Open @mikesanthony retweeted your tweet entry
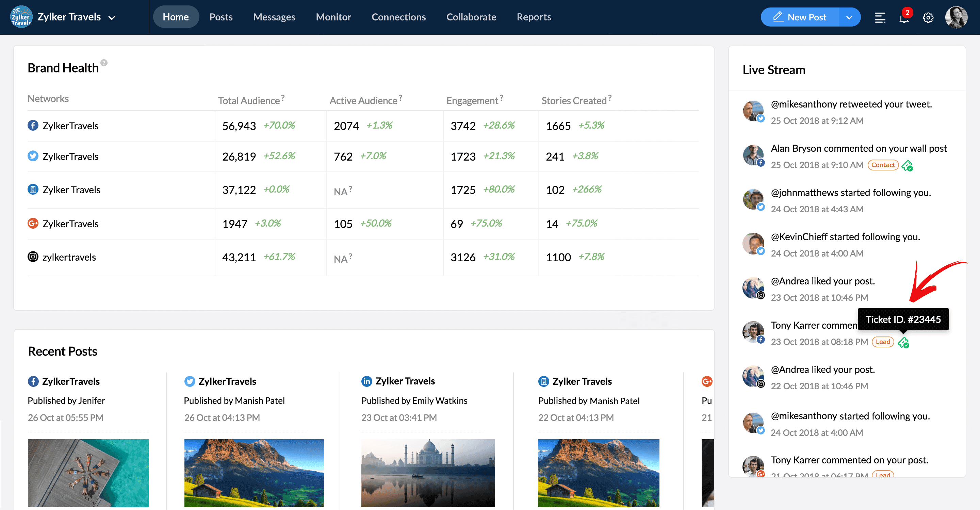 click(851, 104)
